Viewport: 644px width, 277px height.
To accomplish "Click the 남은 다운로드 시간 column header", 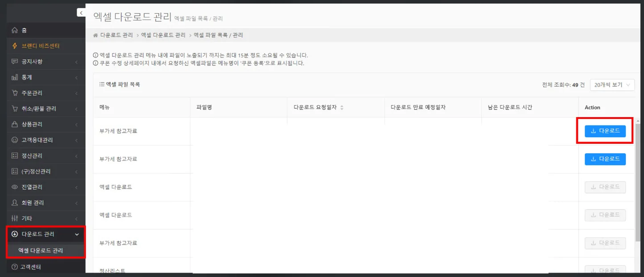I will pos(530,107).
